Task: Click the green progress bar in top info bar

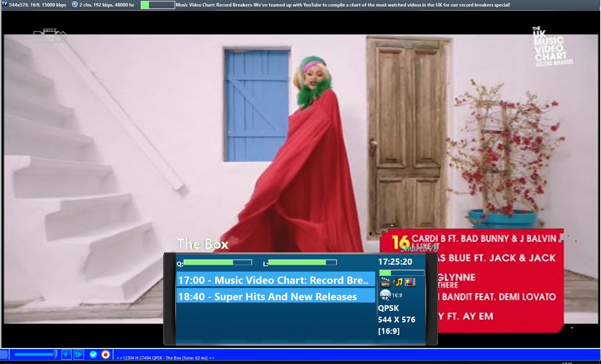Action: point(158,5)
